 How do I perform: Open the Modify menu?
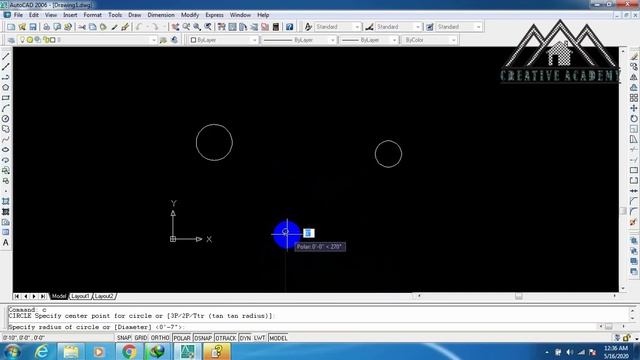click(190, 15)
